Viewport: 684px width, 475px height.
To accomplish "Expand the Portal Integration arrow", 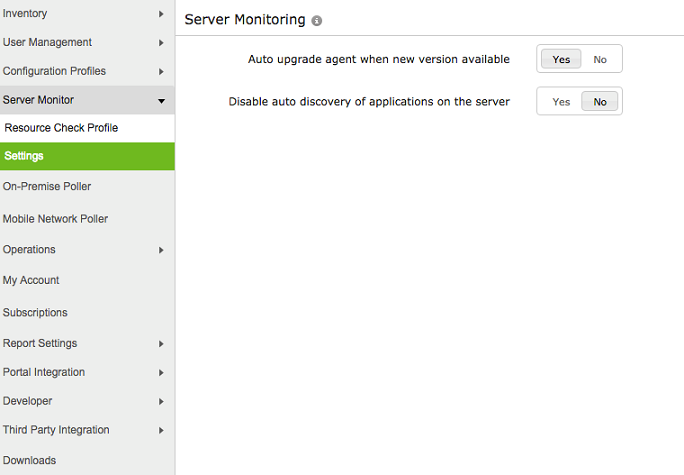I will (161, 373).
